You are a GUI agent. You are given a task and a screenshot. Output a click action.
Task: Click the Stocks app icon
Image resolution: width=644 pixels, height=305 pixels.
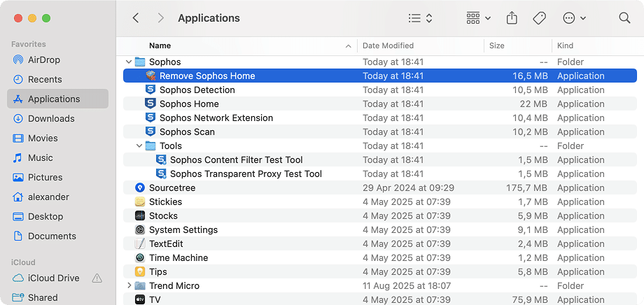(x=140, y=216)
